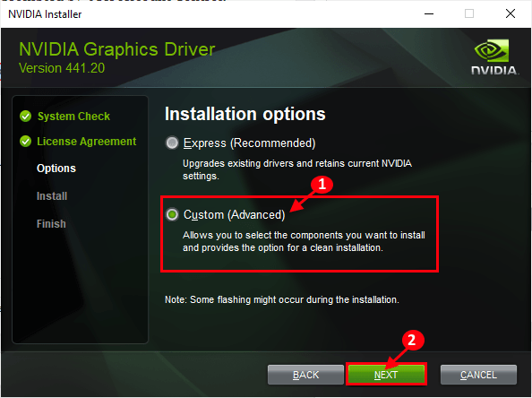The height and width of the screenshot is (398, 532).
Task: Go to the next installer step
Action: (x=386, y=375)
